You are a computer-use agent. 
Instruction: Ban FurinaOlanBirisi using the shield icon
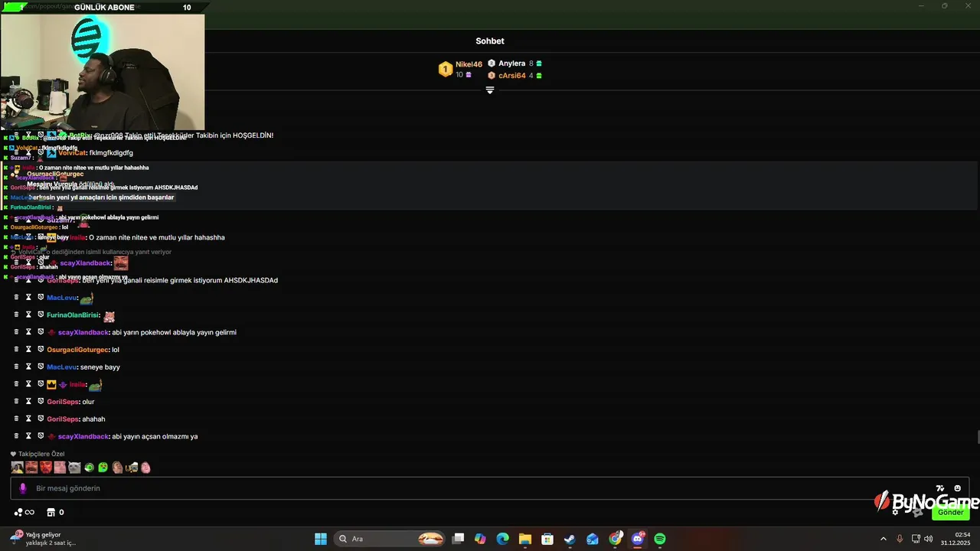point(41,315)
